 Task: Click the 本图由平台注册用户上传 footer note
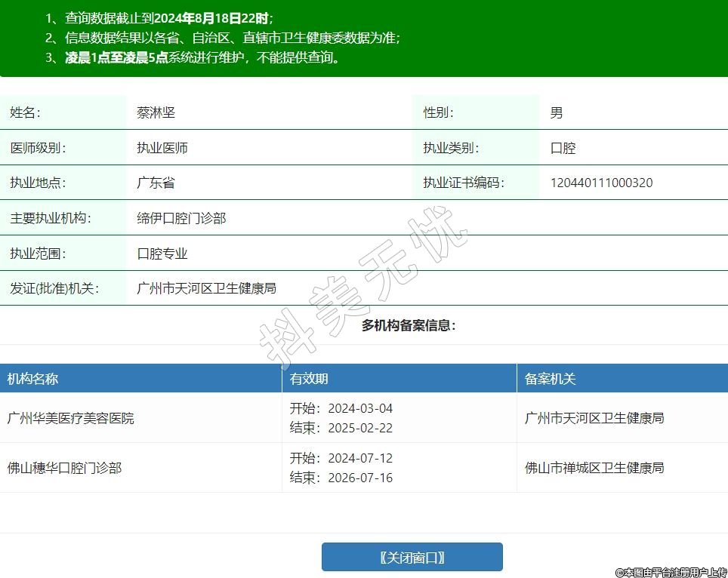(x=671, y=573)
